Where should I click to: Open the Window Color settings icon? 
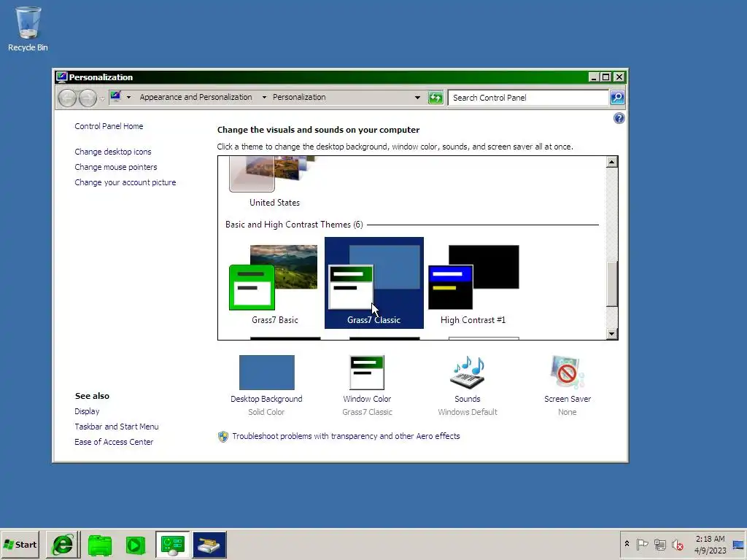367,373
